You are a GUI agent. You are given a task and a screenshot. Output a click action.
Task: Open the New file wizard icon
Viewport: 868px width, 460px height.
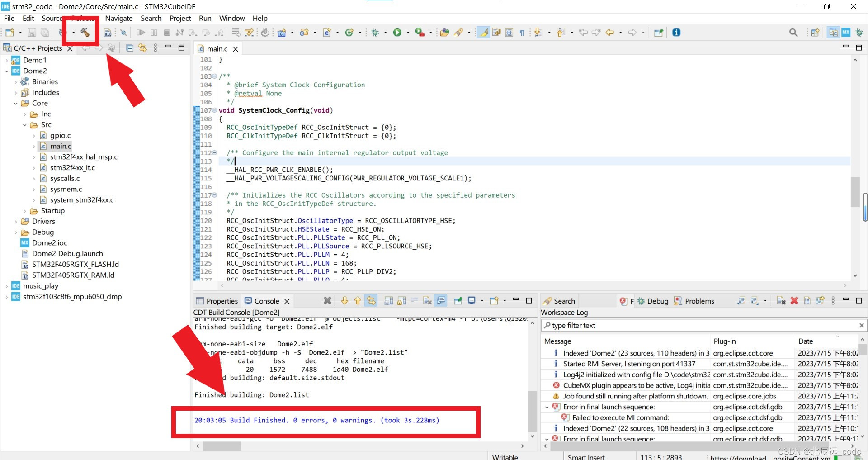pyautogui.click(x=9, y=33)
